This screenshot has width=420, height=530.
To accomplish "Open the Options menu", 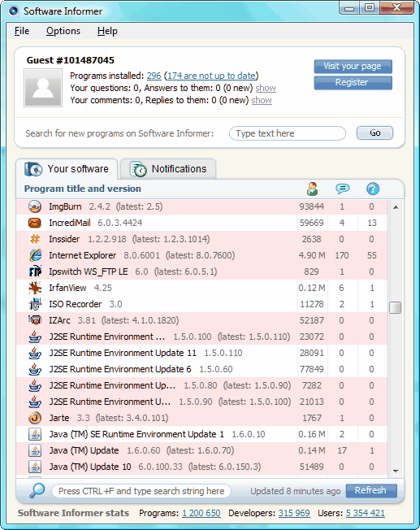I will click(x=63, y=31).
